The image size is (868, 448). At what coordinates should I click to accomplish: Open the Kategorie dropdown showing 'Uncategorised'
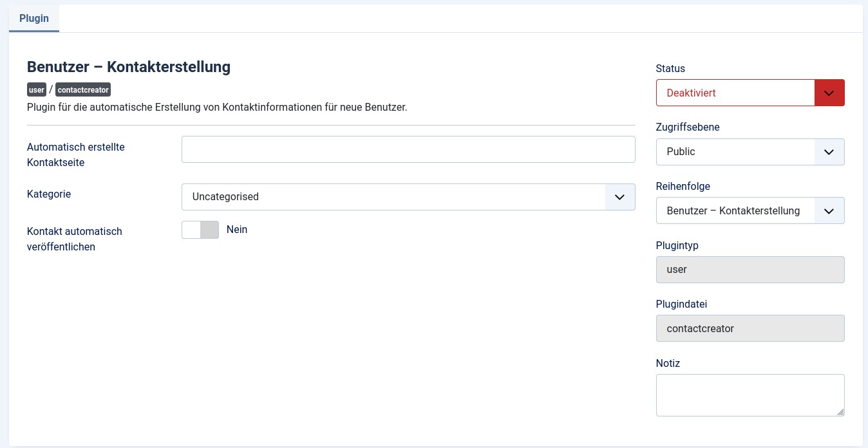[393, 197]
